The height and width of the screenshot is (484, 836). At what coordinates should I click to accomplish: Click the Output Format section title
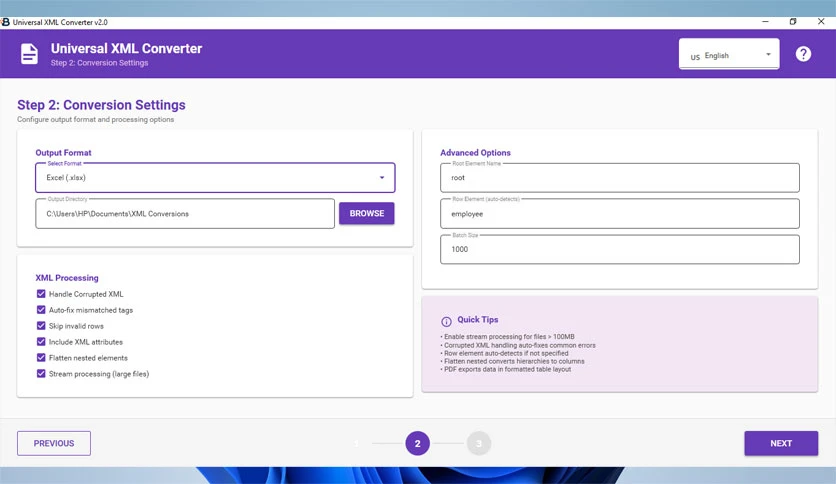63,152
